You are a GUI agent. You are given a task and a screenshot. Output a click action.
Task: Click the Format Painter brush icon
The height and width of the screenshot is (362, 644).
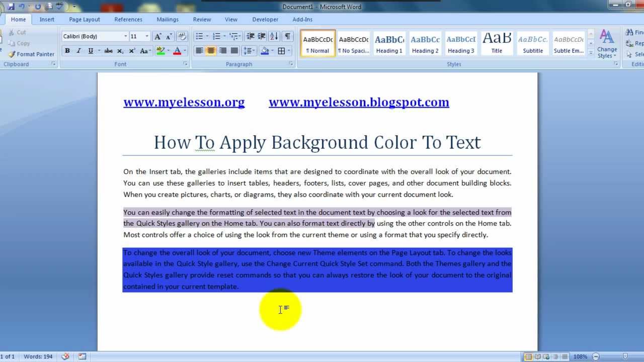pyautogui.click(x=12, y=54)
